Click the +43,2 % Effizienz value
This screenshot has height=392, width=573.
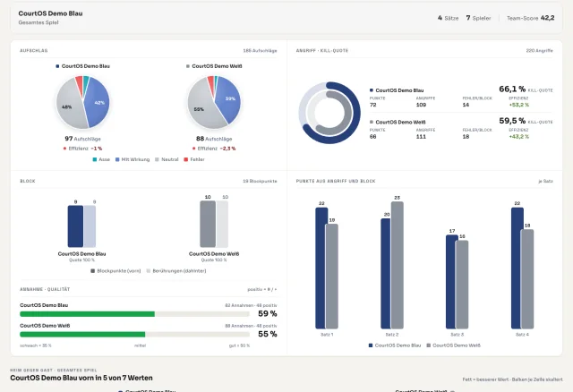tap(519, 137)
